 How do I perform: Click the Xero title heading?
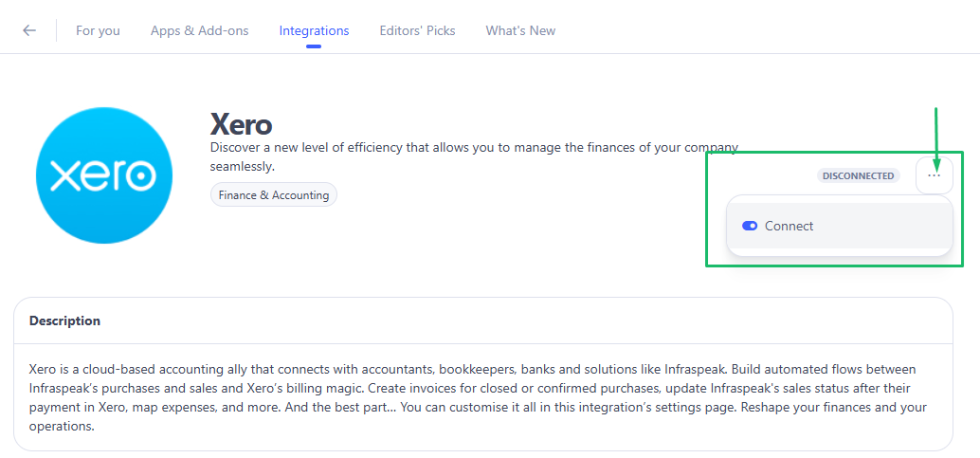pos(242,124)
